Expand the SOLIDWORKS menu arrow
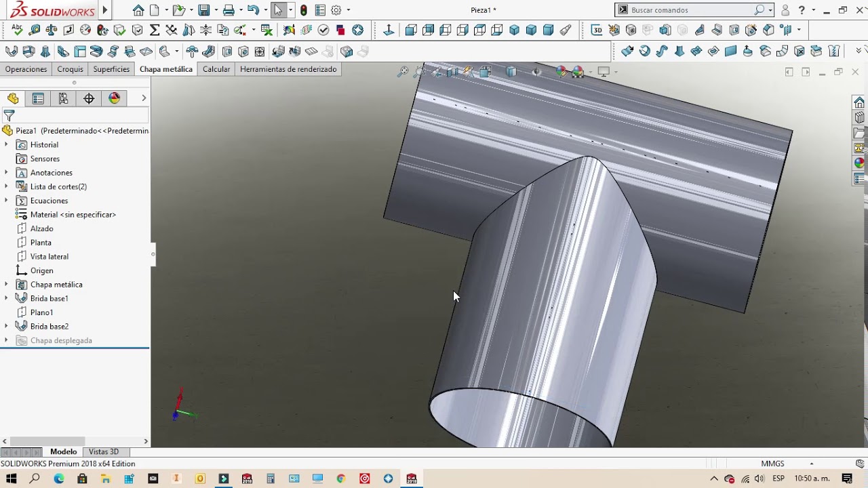The height and width of the screenshot is (488, 868). [104, 10]
